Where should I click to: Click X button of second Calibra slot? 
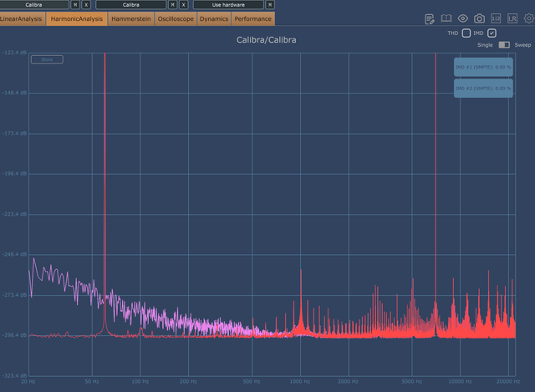click(x=184, y=5)
